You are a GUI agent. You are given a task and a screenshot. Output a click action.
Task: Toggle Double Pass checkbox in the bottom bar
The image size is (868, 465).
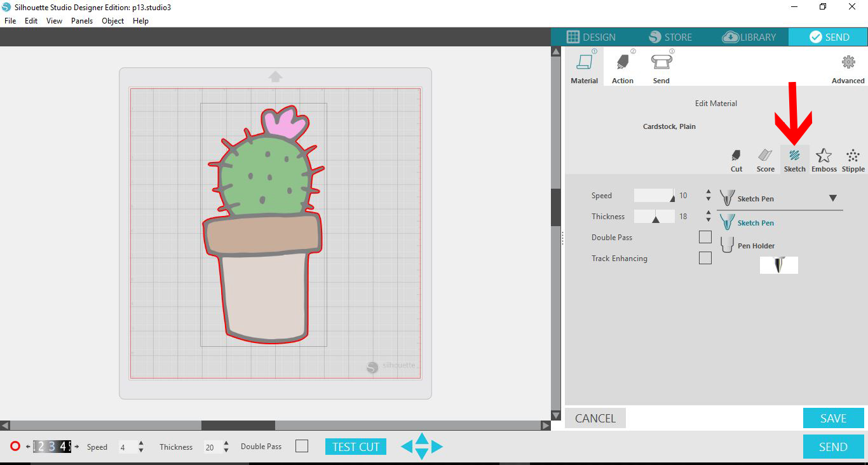302,446
